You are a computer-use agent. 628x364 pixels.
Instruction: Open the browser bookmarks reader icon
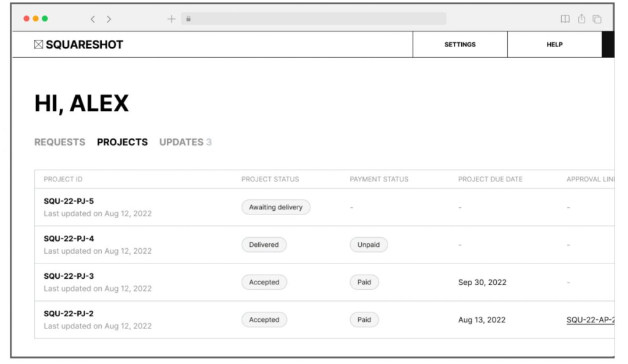point(565,19)
